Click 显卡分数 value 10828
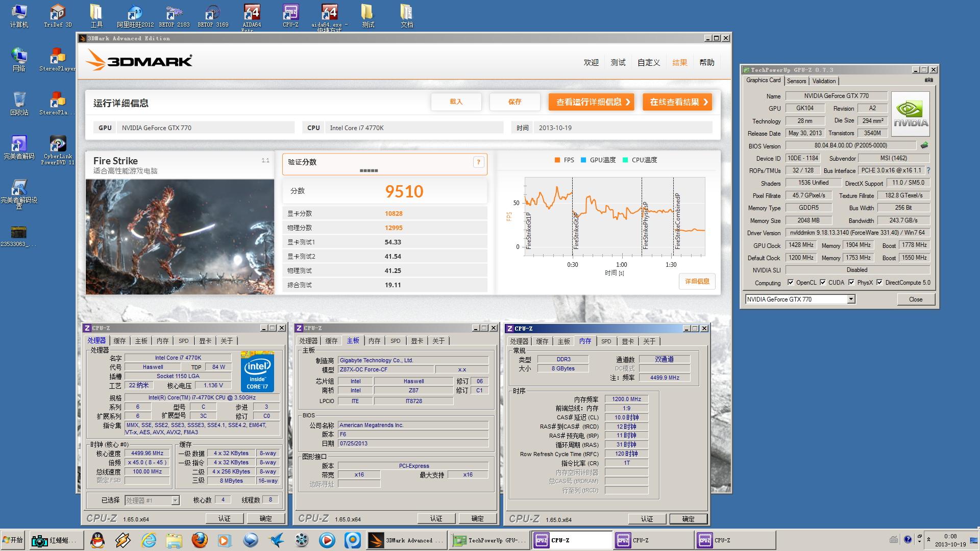980x551 pixels. [x=394, y=214]
